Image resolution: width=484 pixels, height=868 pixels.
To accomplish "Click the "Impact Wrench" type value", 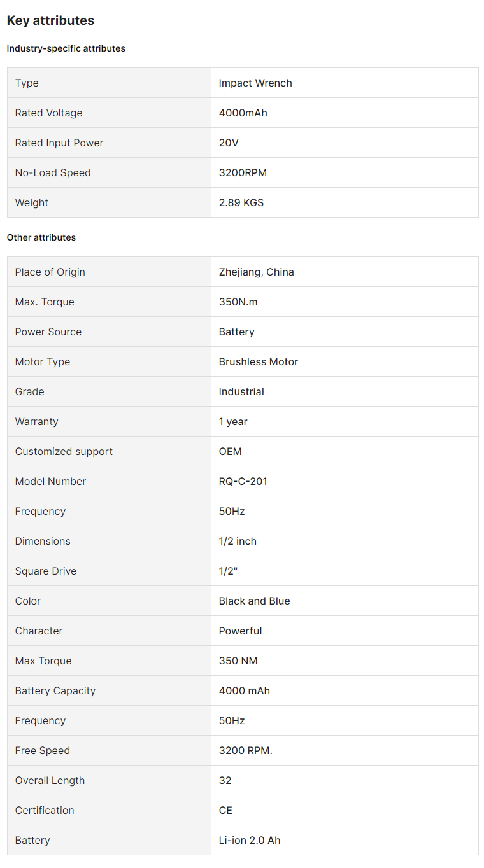I will (x=255, y=83).
